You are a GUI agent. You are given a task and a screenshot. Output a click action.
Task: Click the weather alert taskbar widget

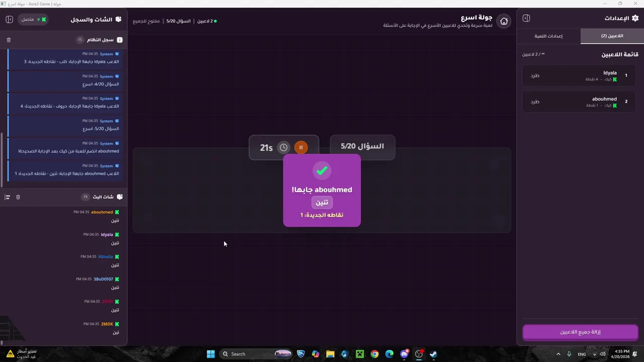coord(21,354)
